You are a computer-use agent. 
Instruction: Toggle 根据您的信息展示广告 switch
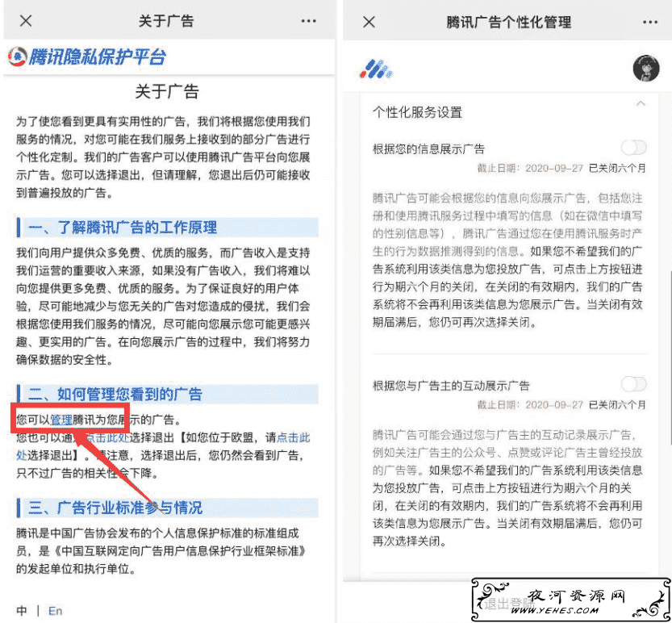point(633,148)
